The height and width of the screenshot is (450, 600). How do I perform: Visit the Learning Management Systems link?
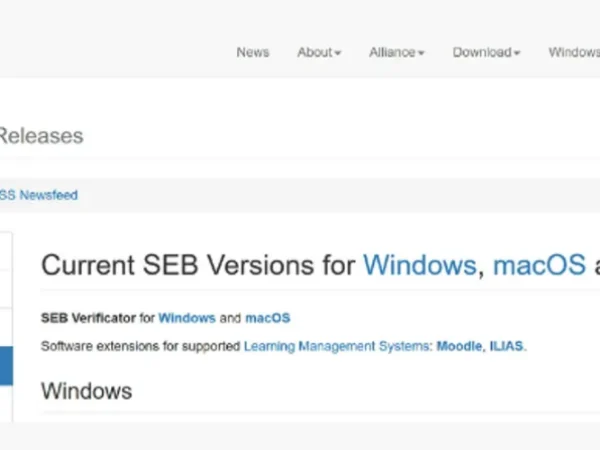[x=338, y=346]
